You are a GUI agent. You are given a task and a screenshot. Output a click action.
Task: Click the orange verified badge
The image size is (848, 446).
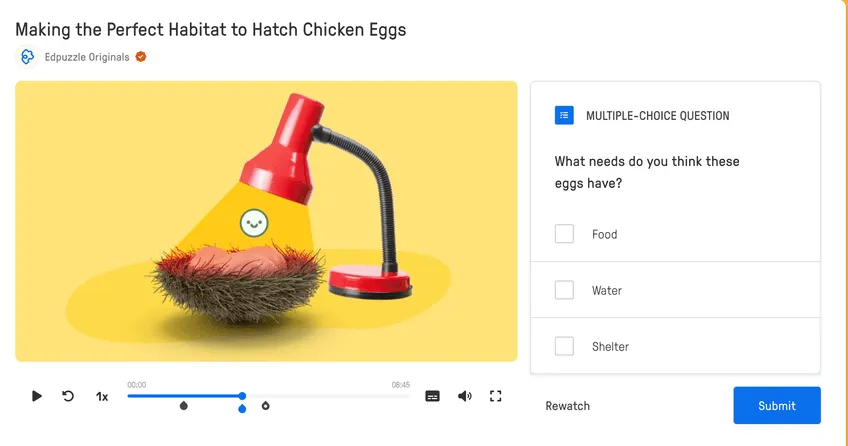click(141, 57)
